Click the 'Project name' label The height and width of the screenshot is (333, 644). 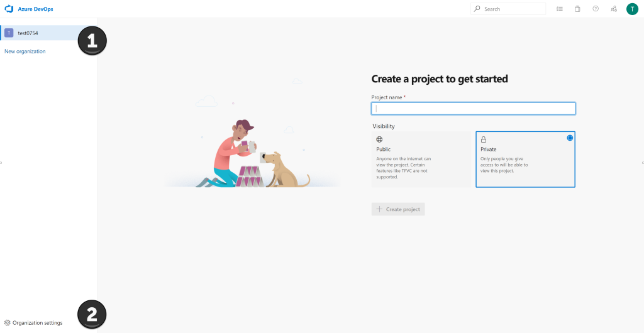[387, 97]
